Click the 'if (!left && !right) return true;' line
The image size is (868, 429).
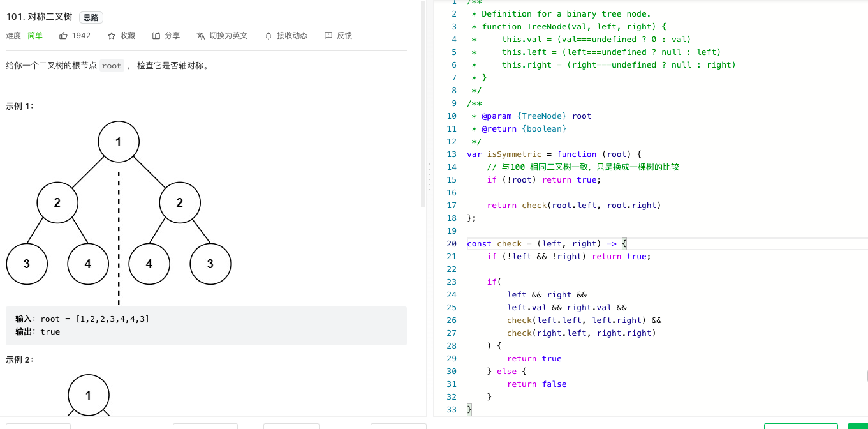tap(569, 257)
